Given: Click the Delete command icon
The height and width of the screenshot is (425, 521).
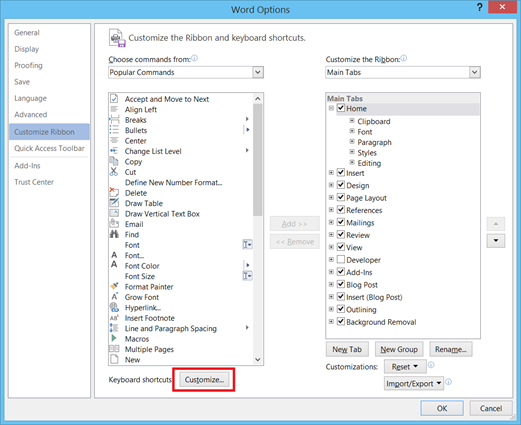Looking at the screenshot, I should [114, 192].
